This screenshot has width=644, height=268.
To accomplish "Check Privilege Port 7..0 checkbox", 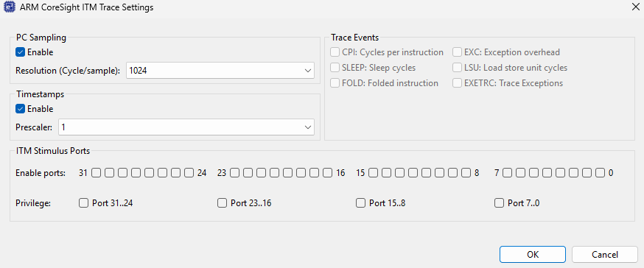I will point(499,202).
